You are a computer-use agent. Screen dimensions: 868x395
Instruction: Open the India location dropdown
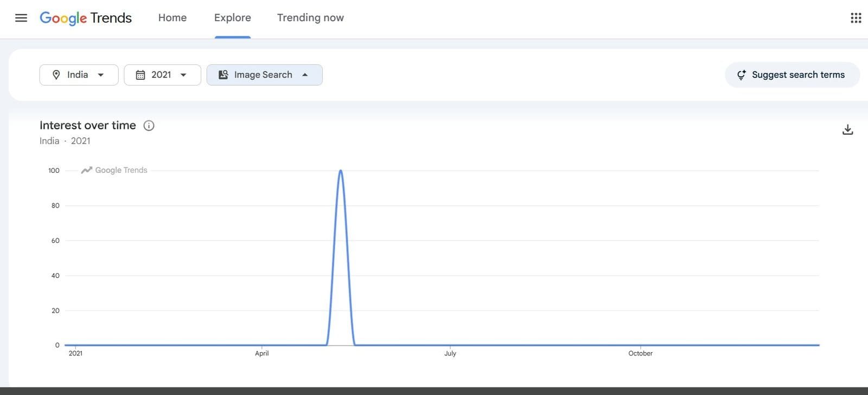tap(79, 75)
